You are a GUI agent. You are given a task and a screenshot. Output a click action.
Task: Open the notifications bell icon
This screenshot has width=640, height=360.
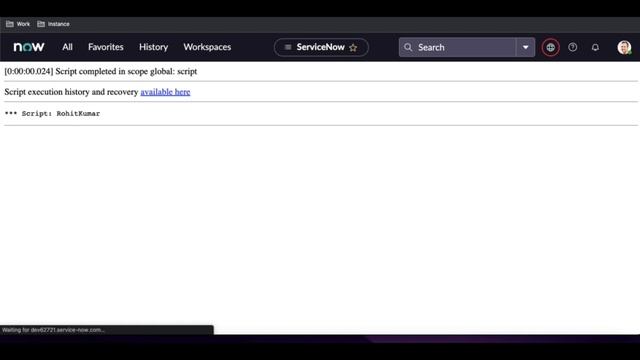pos(595,47)
